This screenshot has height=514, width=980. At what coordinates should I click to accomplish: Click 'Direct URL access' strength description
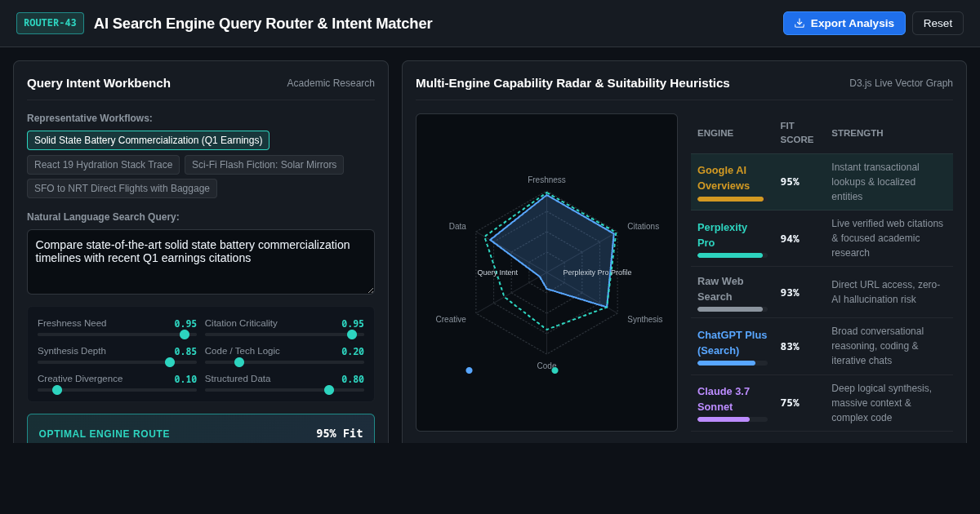(x=886, y=292)
